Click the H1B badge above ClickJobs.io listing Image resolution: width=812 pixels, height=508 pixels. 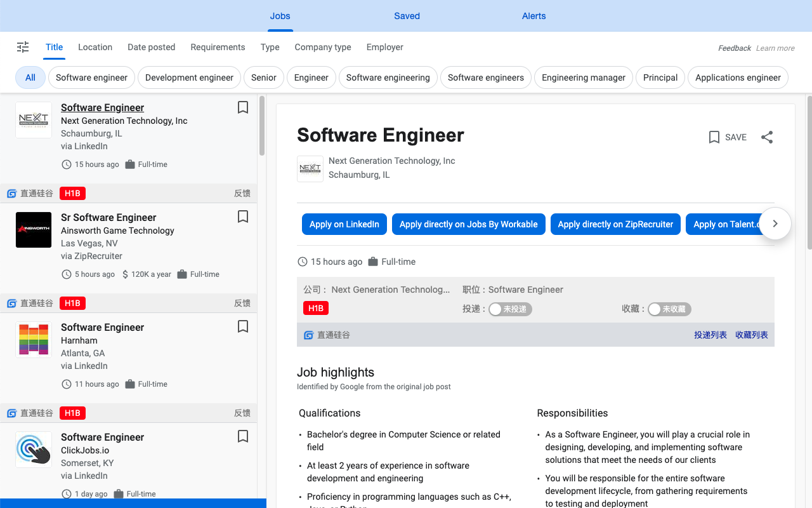point(72,413)
